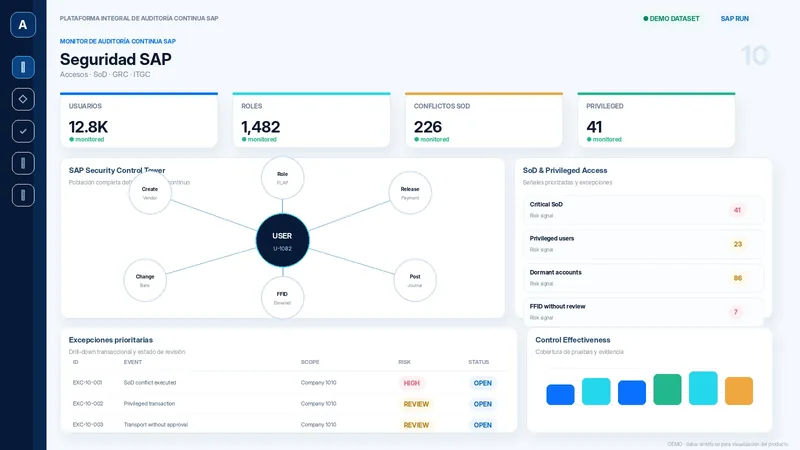Open the CONFLICTOS SOD 226 card
Image resolution: width=800 pixels, height=450 pixels.
484,120
